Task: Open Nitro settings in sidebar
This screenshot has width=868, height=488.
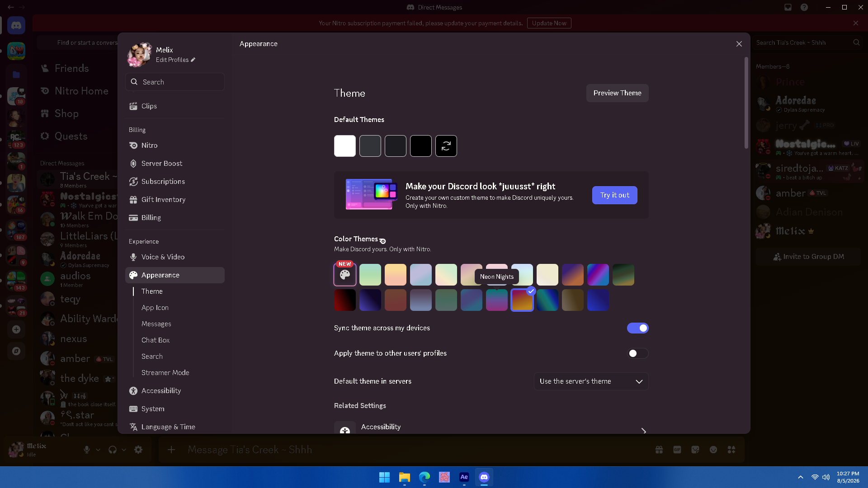Action: click(175, 145)
